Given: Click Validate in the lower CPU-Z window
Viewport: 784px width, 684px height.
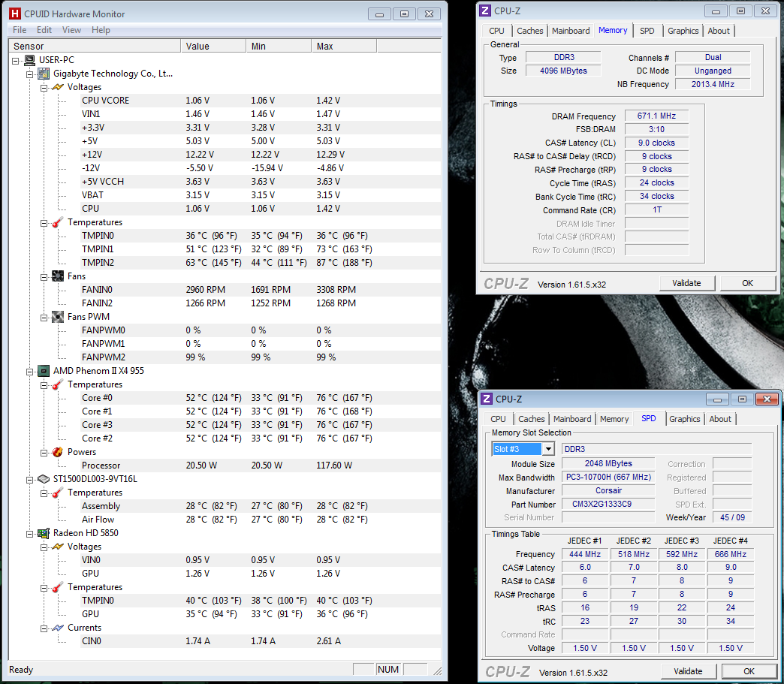Looking at the screenshot, I should (688, 671).
